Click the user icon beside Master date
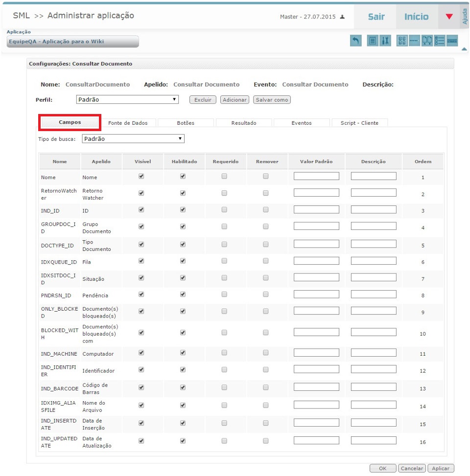Screen dimensions: 470x476 pos(342,17)
